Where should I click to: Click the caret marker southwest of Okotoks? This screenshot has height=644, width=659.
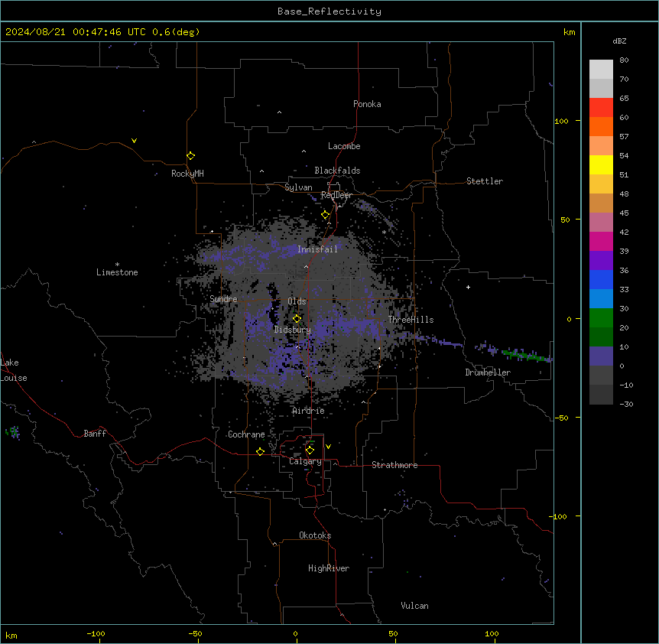pyautogui.click(x=275, y=544)
